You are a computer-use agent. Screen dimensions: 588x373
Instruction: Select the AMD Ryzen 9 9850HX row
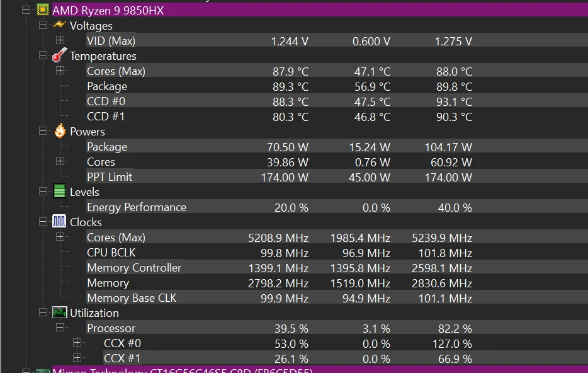coord(320,10)
